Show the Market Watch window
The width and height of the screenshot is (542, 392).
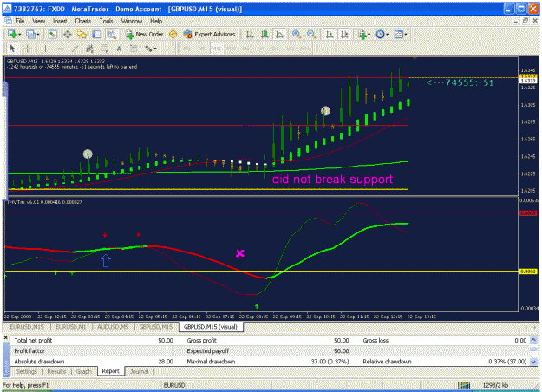click(52, 34)
